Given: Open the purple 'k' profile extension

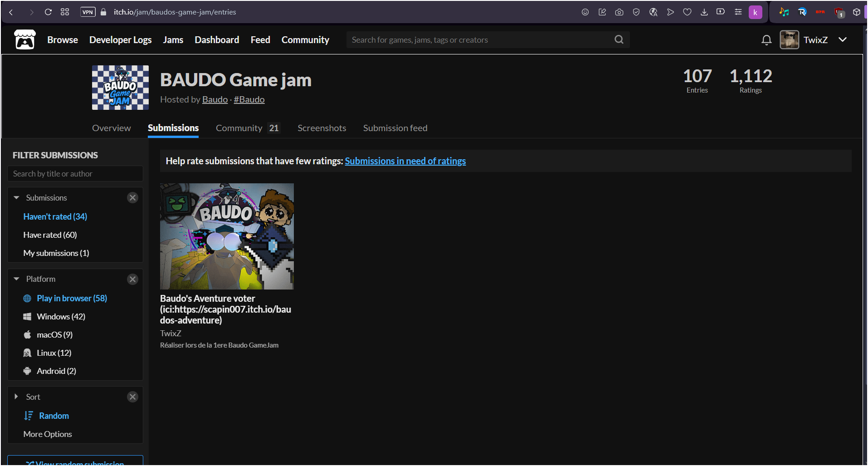Looking at the screenshot, I should point(756,12).
